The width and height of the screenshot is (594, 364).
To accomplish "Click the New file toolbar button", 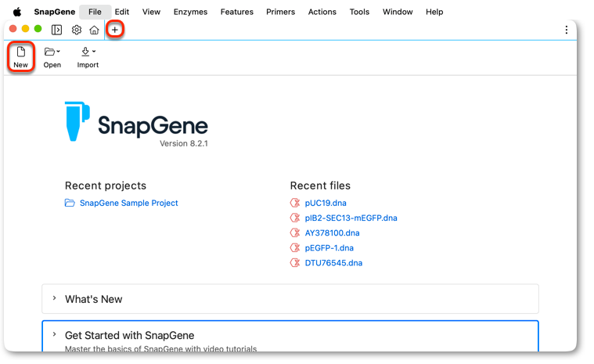I will pyautogui.click(x=21, y=57).
